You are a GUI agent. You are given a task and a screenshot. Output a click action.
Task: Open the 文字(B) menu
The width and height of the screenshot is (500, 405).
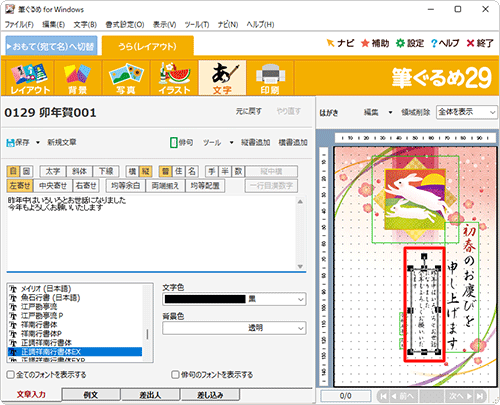coord(85,25)
